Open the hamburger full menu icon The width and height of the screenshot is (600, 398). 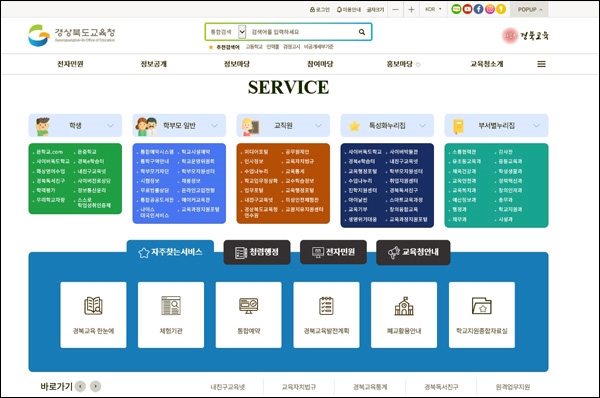tap(541, 64)
